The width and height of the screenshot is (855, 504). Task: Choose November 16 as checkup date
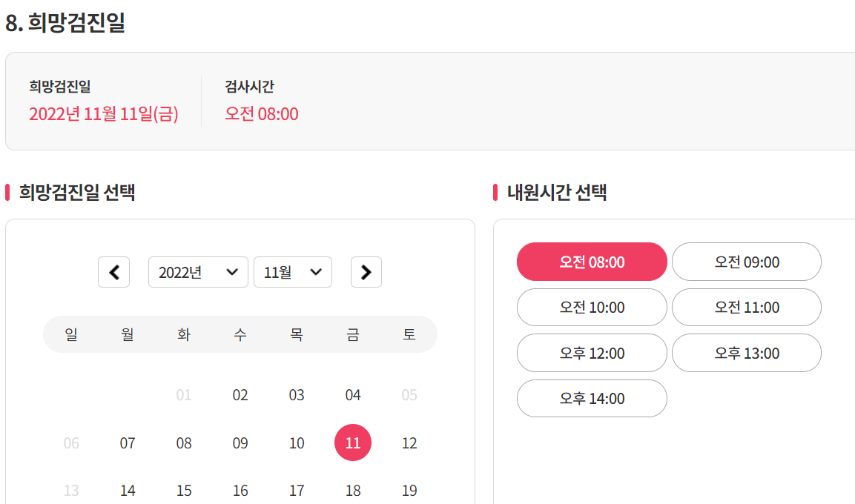[x=240, y=490]
